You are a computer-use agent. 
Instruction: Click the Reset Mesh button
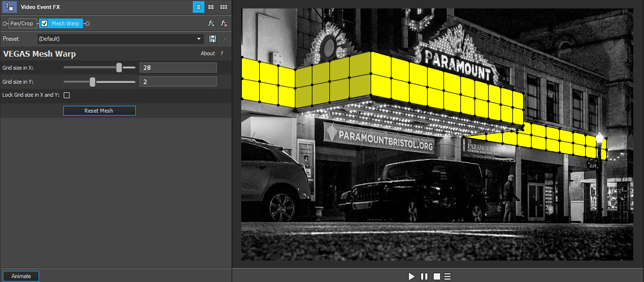[99, 111]
